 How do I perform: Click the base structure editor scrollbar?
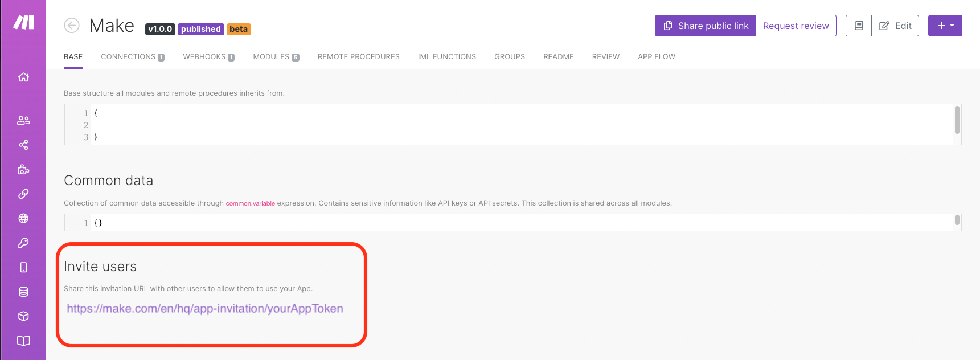(957, 120)
